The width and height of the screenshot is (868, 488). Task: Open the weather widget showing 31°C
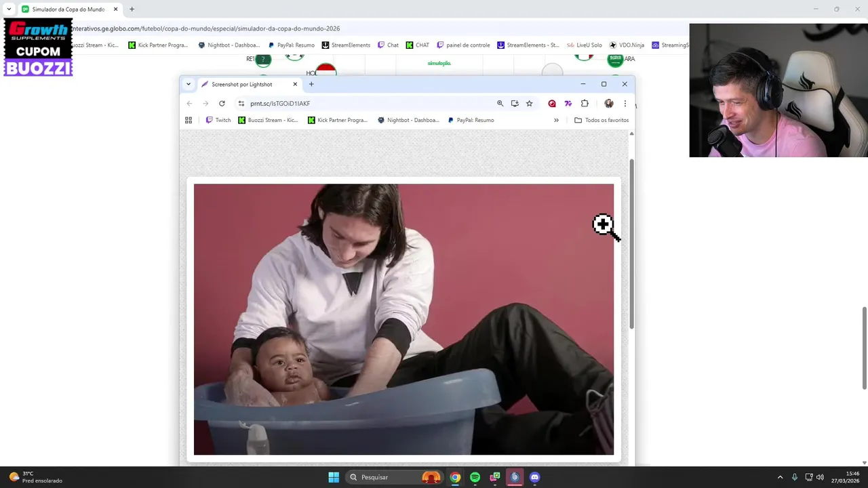[35, 477]
